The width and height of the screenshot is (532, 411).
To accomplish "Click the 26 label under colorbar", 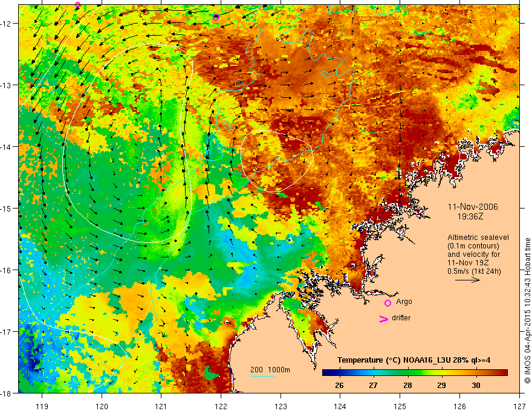I will (339, 386).
